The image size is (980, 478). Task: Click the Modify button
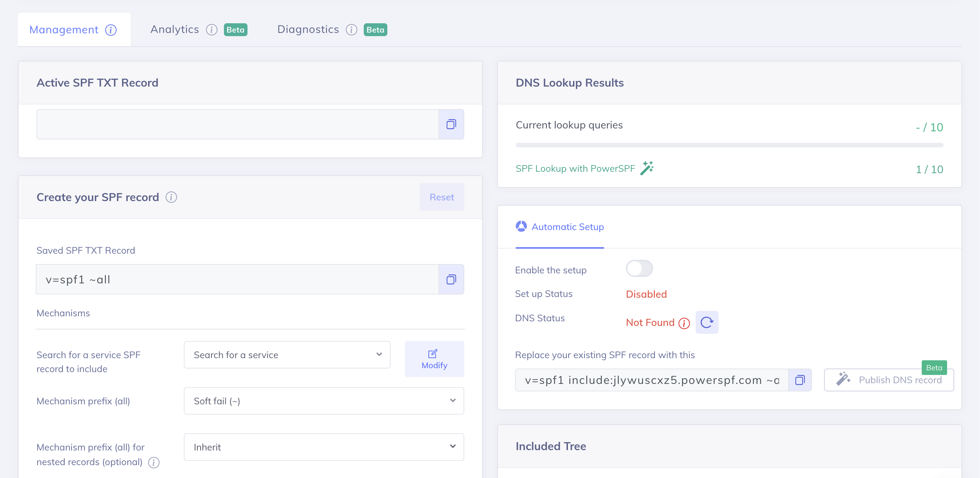[434, 359]
